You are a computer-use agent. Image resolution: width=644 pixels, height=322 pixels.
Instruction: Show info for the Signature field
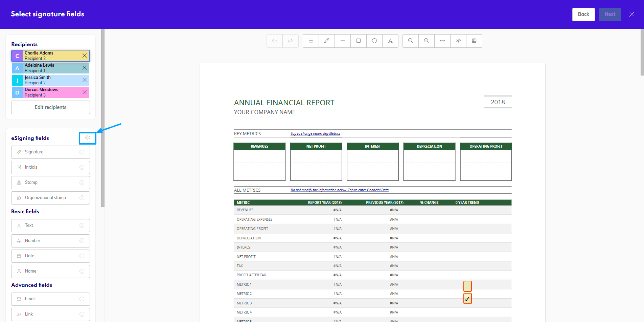click(82, 152)
